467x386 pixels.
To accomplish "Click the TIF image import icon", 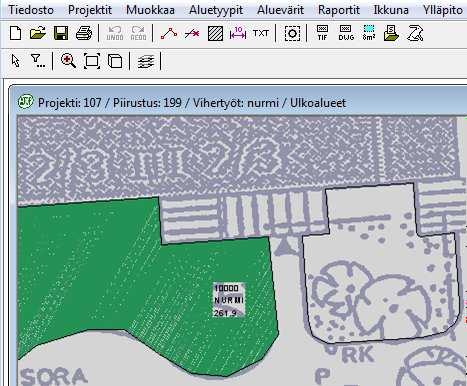I will tap(322, 33).
